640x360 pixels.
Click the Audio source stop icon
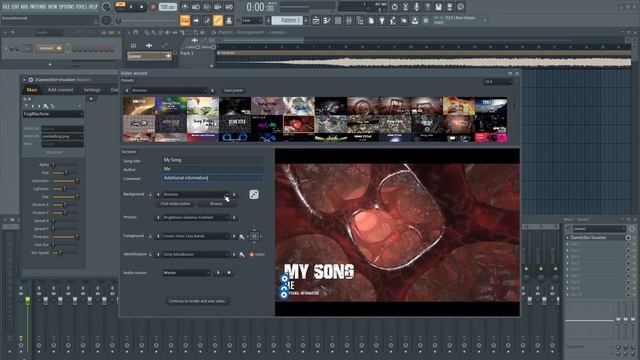[229, 273]
